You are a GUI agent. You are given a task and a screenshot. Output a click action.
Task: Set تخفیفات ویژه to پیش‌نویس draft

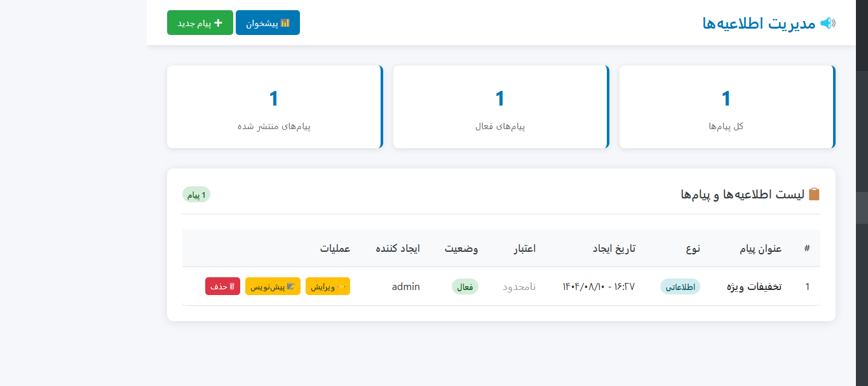[x=273, y=286]
